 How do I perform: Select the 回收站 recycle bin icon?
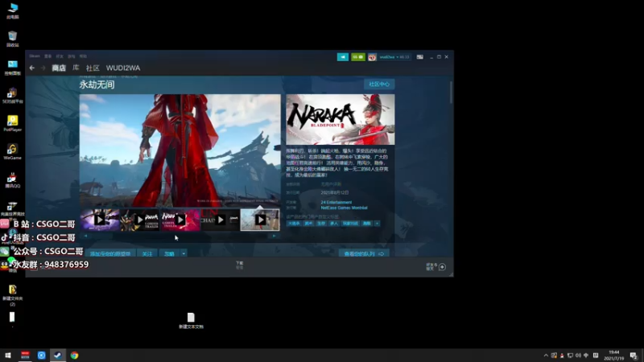[12, 39]
